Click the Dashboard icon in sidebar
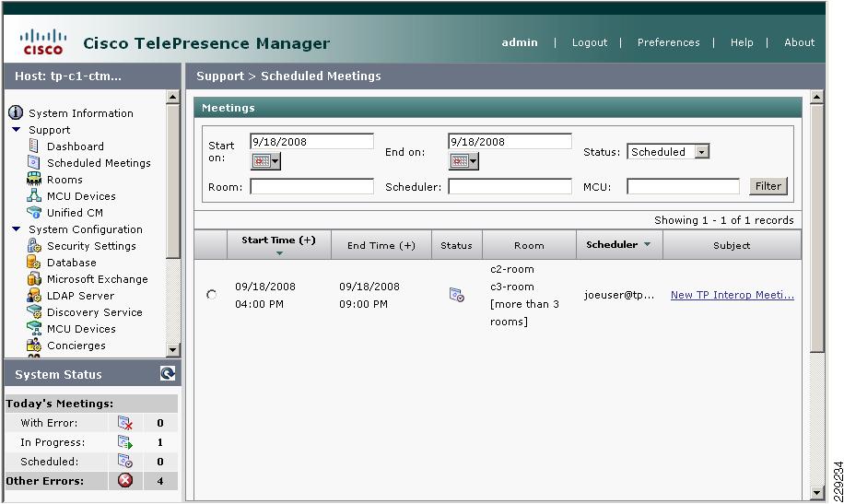Screen dimensions: 844x504 click(x=34, y=146)
